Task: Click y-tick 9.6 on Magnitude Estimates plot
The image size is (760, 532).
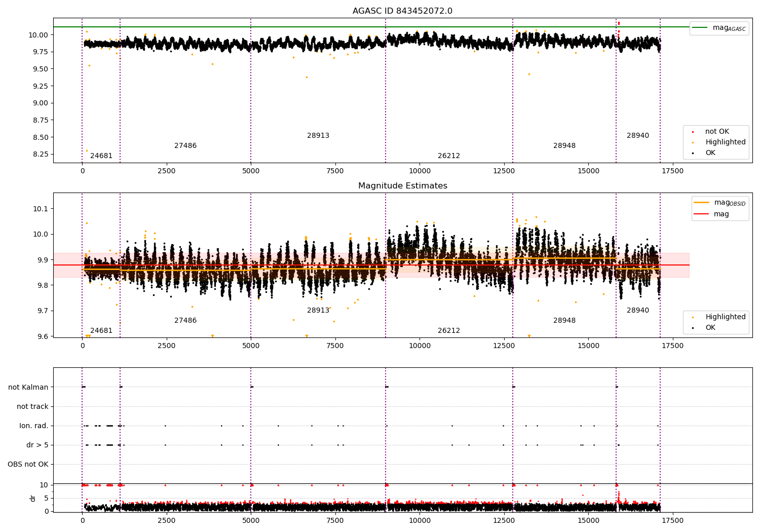Action: pyautogui.click(x=42, y=336)
